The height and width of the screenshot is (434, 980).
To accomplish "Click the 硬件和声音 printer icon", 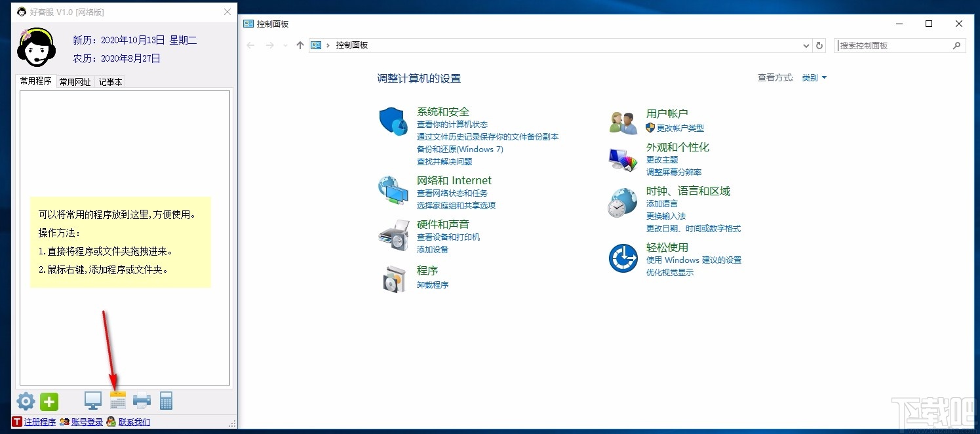I will pos(393,235).
